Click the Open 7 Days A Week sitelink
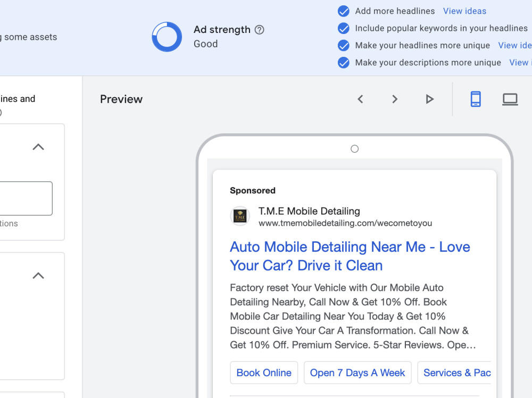The image size is (532, 398). coord(358,372)
